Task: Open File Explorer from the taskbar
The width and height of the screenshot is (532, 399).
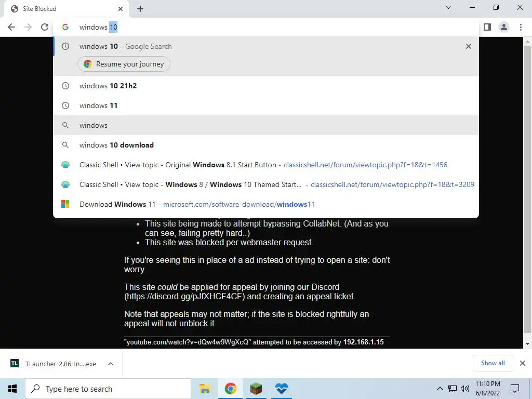Action: point(205,389)
